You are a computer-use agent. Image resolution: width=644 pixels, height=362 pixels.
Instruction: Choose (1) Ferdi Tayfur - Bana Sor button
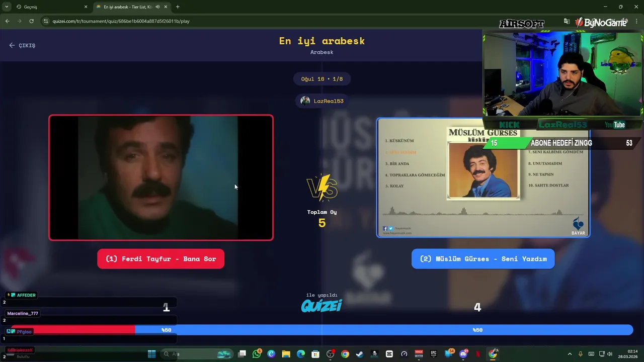(x=160, y=259)
